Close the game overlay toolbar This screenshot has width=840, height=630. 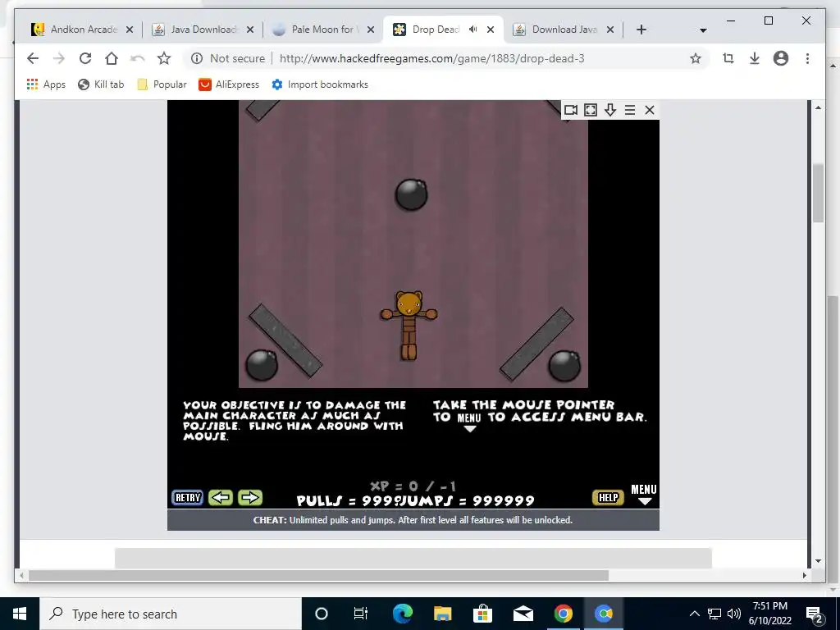[x=650, y=110]
